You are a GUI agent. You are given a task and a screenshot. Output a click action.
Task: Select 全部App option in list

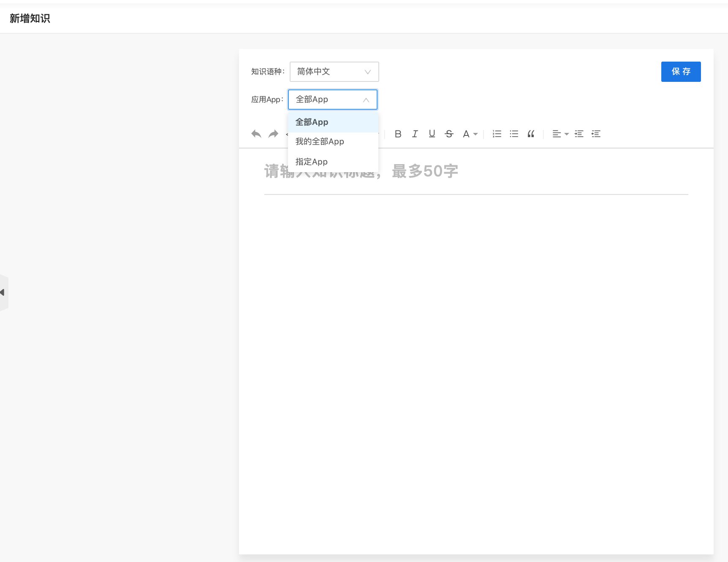pos(333,122)
